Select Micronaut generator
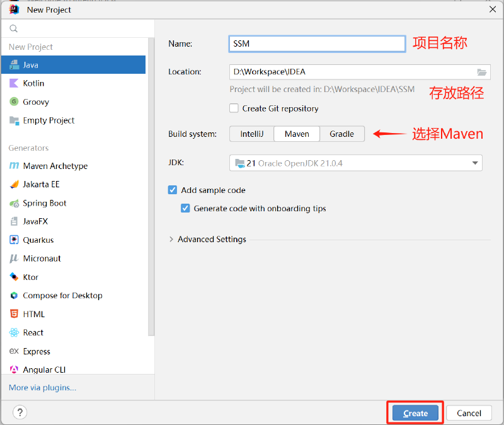Viewport: 504px width, 425px height. click(73, 259)
